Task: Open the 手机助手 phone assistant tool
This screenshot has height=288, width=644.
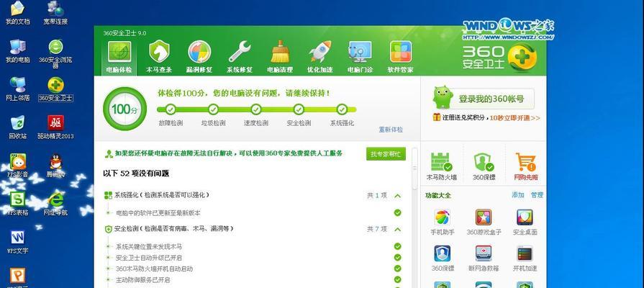Action: point(443,222)
